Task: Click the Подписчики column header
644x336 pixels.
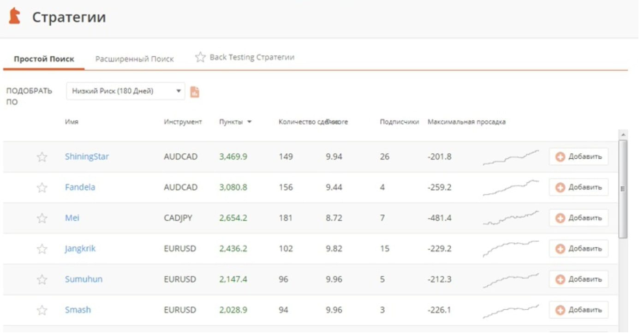Action: click(x=400, y=122)
